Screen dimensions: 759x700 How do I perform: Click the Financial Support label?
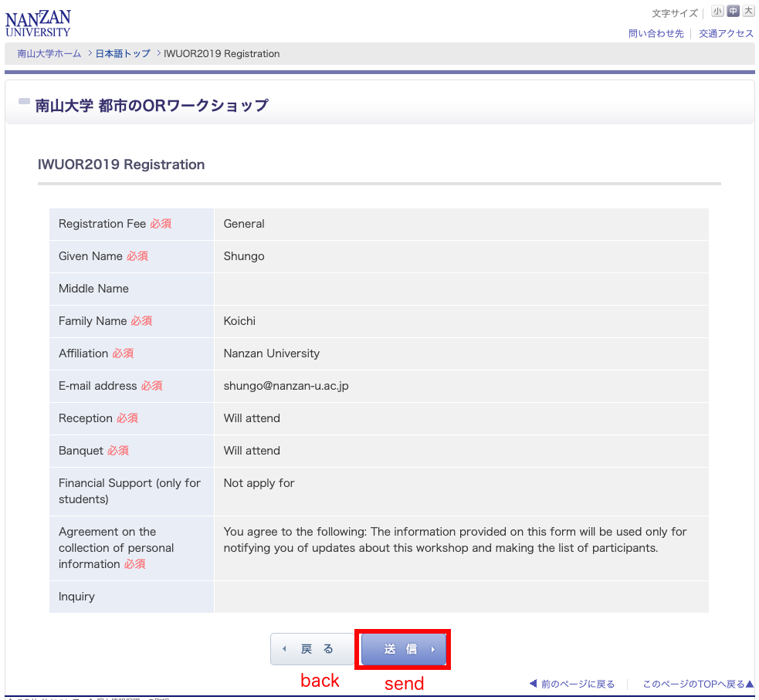[130, 491]
